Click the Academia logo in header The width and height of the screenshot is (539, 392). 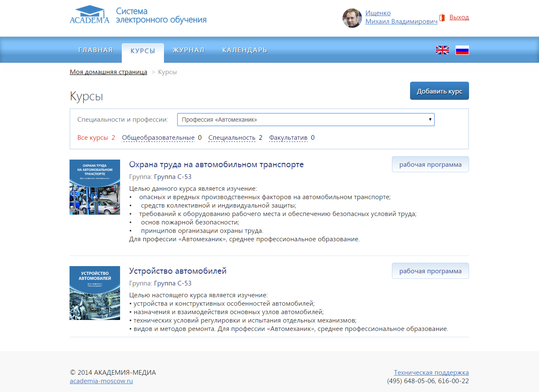[x=89, y=15]
